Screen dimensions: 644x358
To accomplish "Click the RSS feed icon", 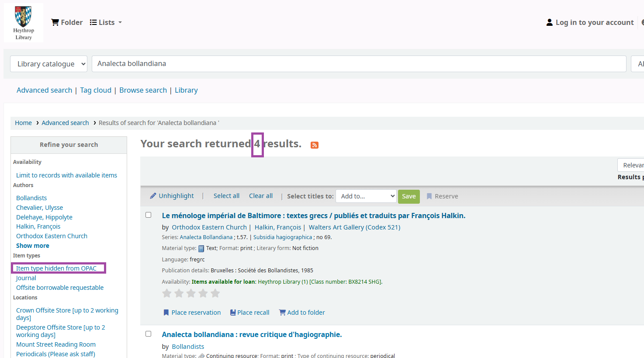I will coord(315,145).
